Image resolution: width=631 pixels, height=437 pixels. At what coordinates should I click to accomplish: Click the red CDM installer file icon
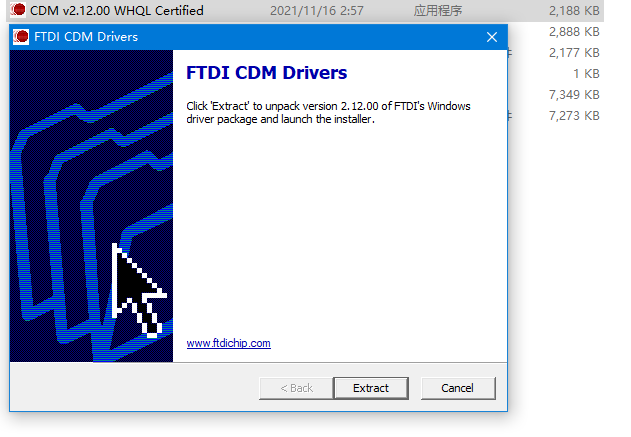(18, 10)
